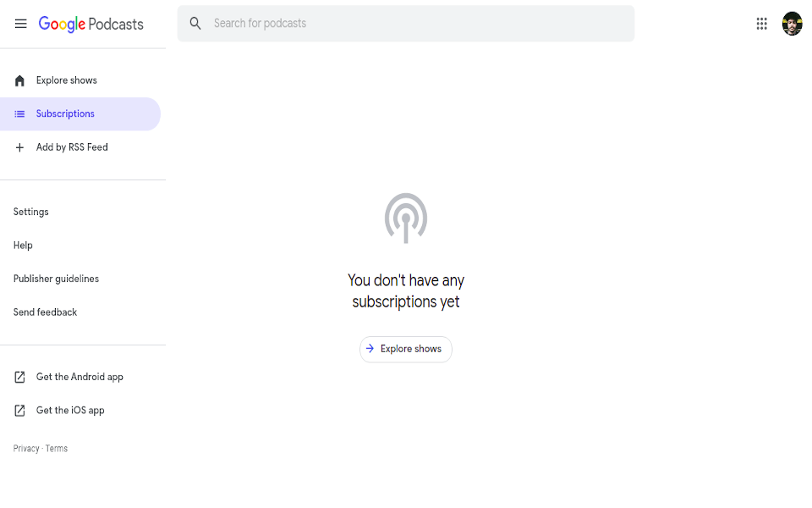Click the Google Podcasts logo

(91, 24)
